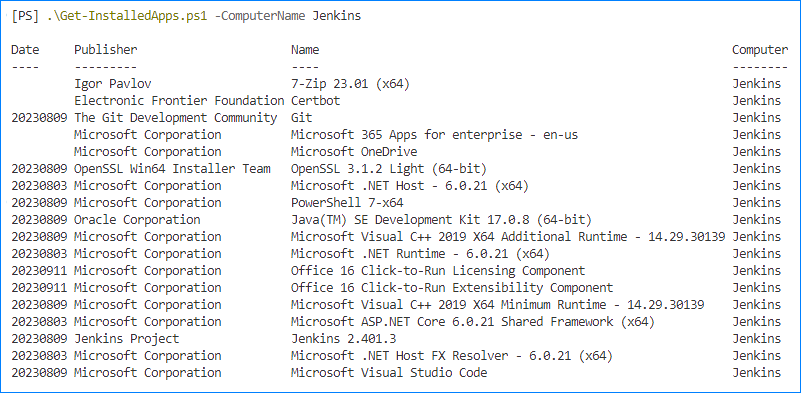Select Electronic Frontier Foundation publisher
This screenshot has height=393, width=801.
(x=179, y=101)
